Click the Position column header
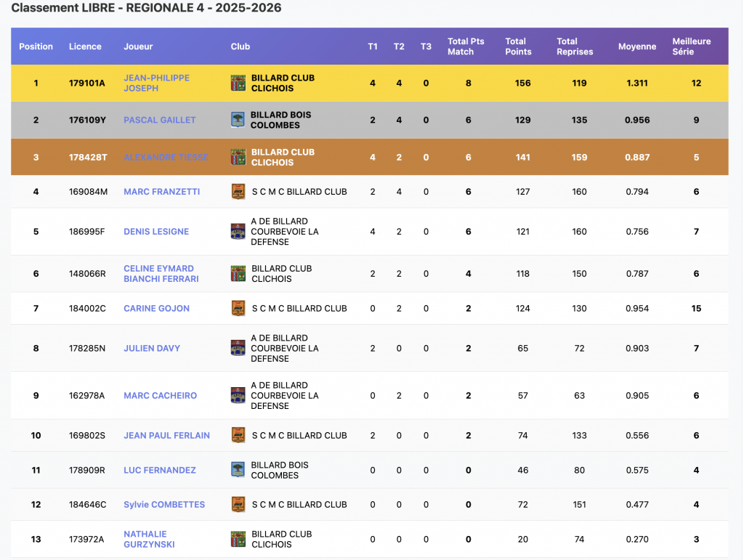The height and width of the screenshot is (560, 744). [x=36, y=46]
